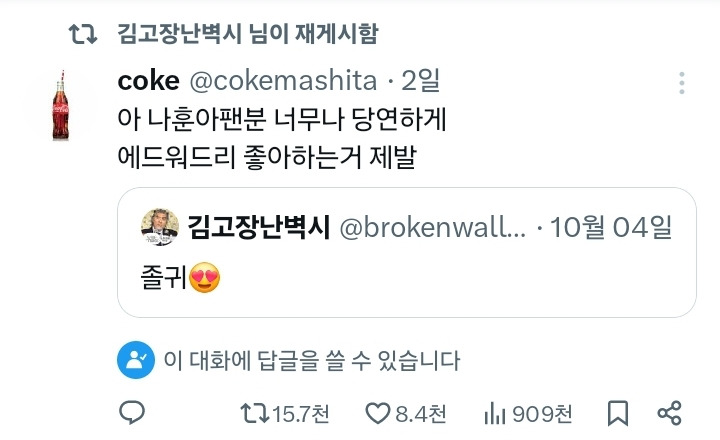Share the tweet via share icon
This screenshot has width=720, height=440.
coord(669,412)
